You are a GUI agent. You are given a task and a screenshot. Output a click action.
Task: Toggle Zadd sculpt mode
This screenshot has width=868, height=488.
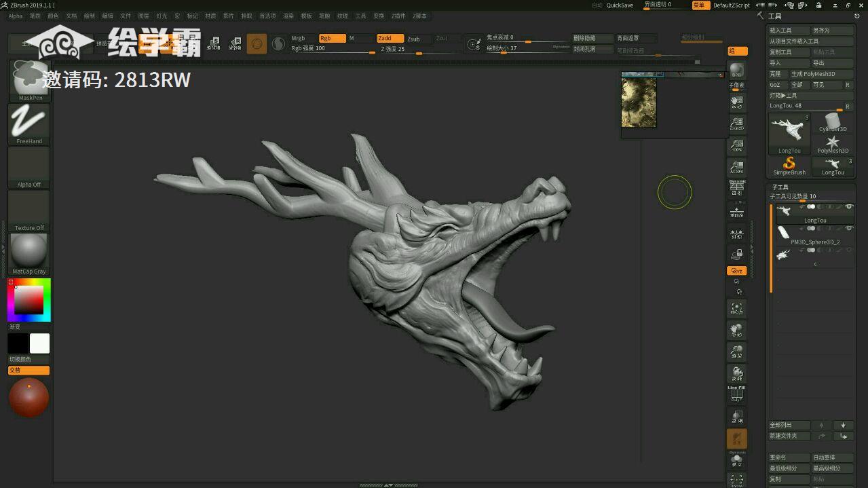(x=390, y=39)
